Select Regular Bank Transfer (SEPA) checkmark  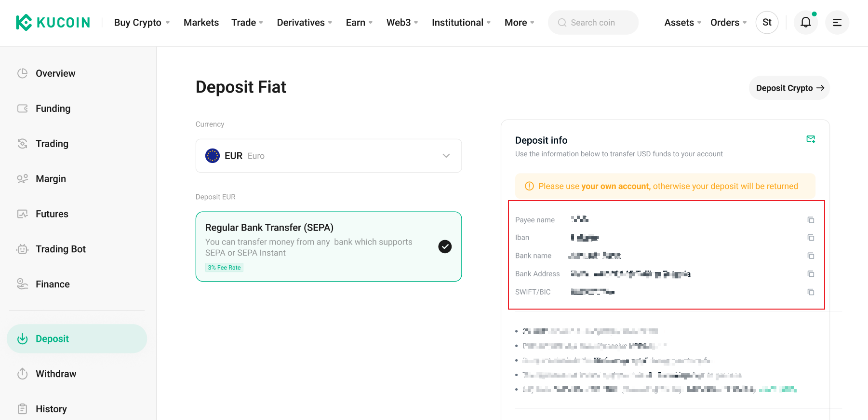[x=444, y=246]
